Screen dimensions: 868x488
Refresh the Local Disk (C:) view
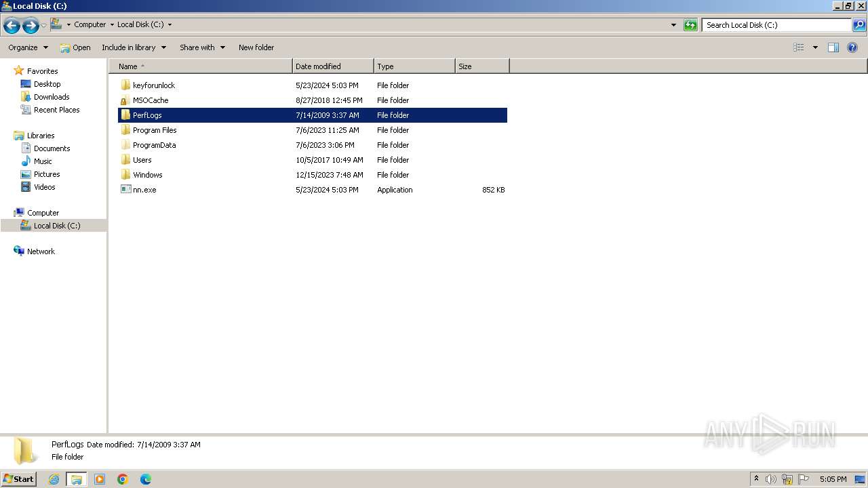coord(690,25)
